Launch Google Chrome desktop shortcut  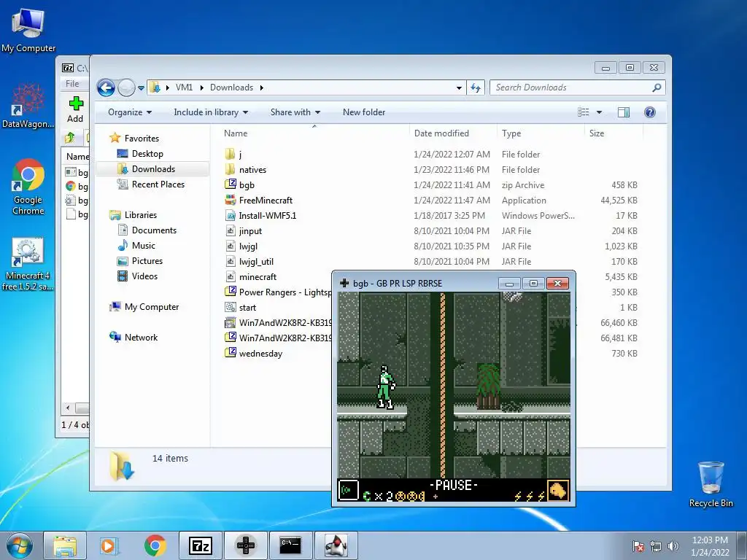pos(28,187)
